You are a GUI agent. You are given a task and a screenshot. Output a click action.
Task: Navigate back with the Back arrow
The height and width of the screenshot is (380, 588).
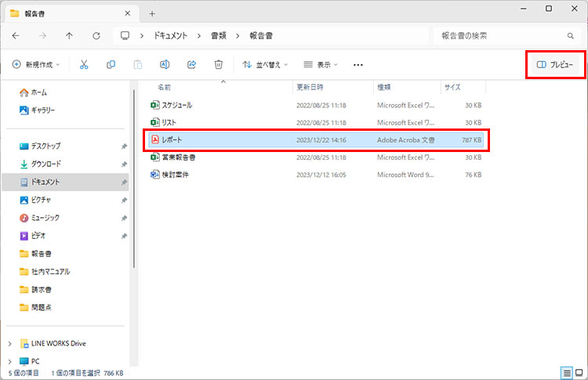(16, 36)
